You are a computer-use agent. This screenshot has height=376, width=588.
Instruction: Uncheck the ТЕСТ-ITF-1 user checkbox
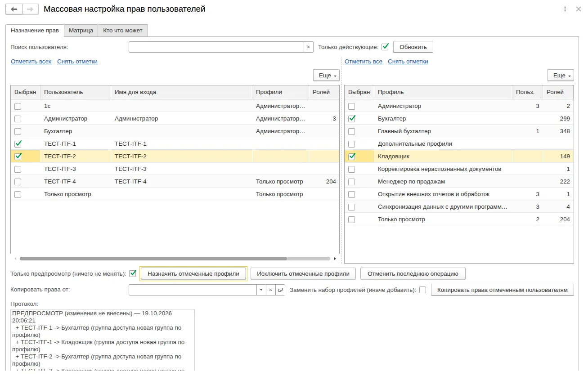coord(18,144)
